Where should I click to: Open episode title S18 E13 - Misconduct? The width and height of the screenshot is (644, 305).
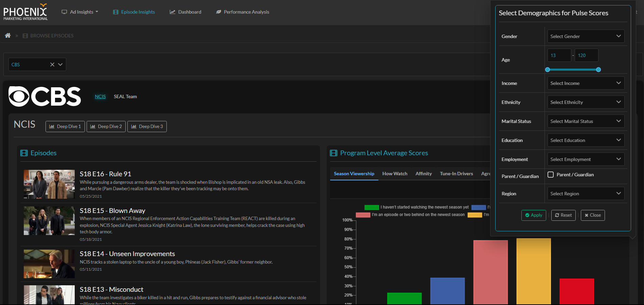(111, 289)
